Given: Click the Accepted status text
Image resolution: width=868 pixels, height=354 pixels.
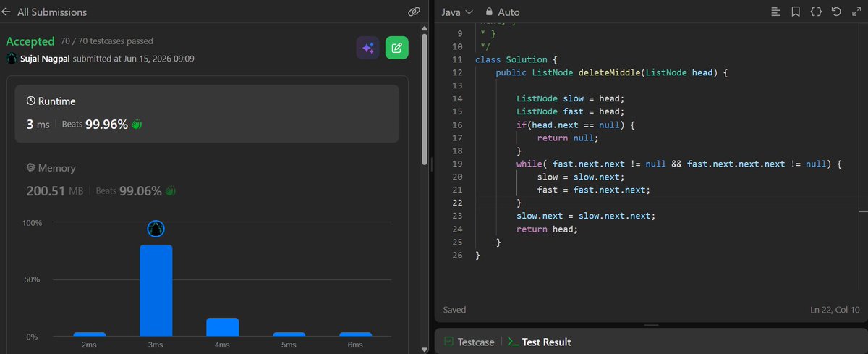Looking at the screenshot, I should click(30, 41).
